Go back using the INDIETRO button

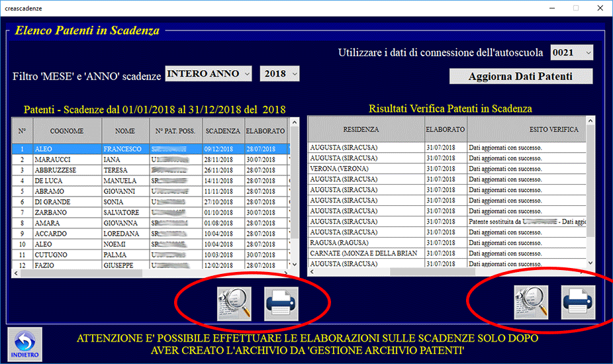24,344
